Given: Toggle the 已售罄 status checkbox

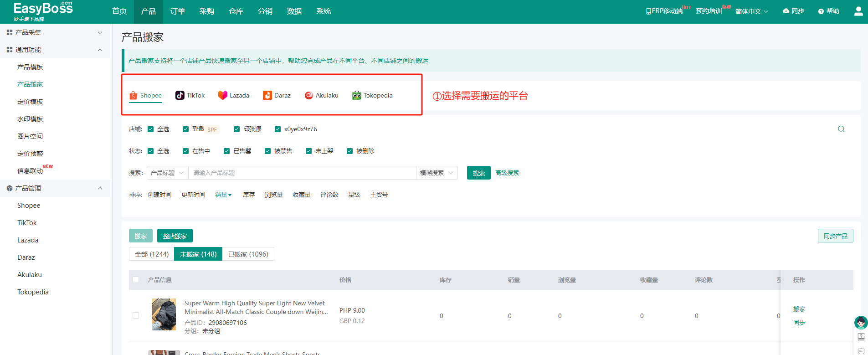Looking at the screenshot, I should 226,151.
